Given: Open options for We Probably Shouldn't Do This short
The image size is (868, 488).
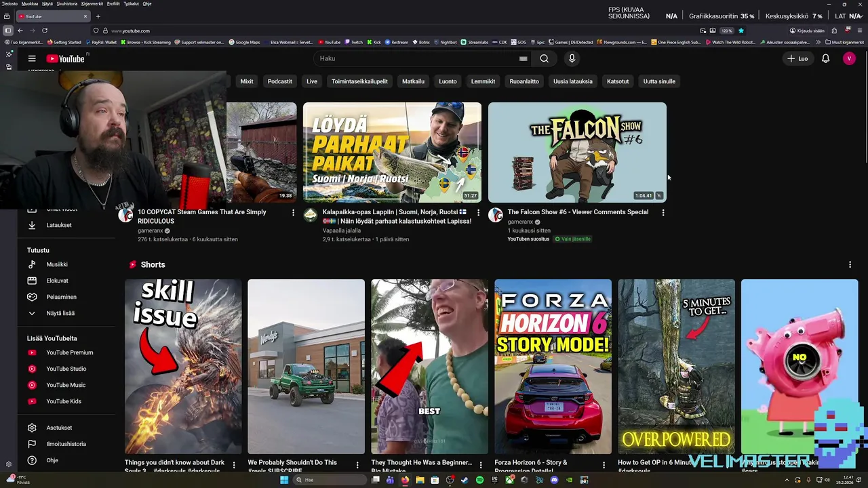Looking at the screenshot, I should click(357, 465).
